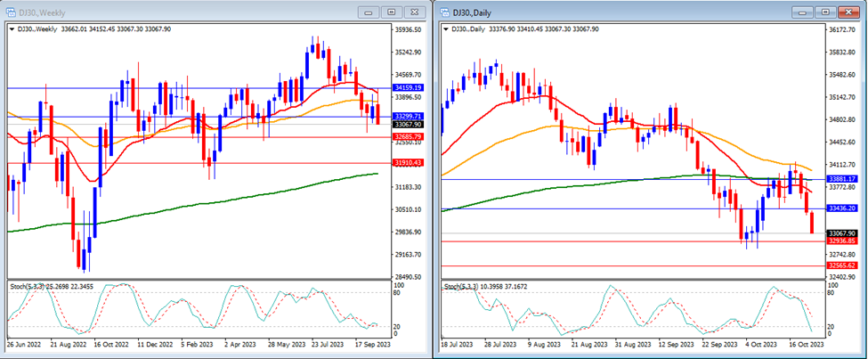Click OHLC header values in Daily chart
The width and height of the screenshot is (868, 359).
tap(544, 29)
